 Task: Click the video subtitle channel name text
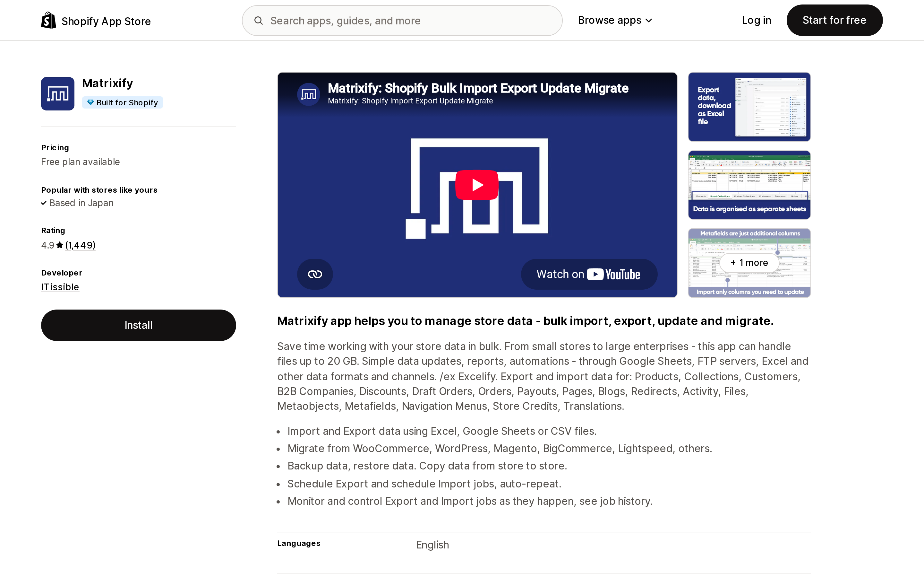pyautogui.click(x=410, y=101)
